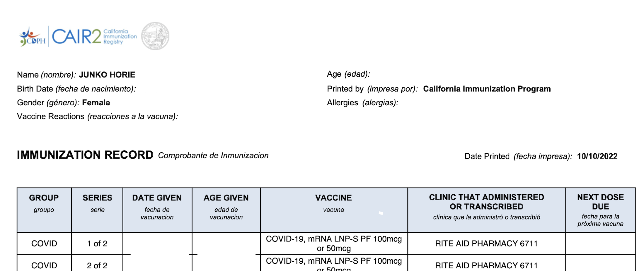
Task: Click the NEXT DOSE DUE header
Action: [600, 202]
